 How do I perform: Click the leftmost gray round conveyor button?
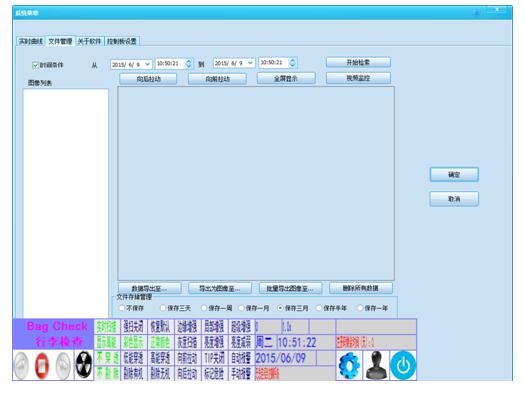(21, 366)
